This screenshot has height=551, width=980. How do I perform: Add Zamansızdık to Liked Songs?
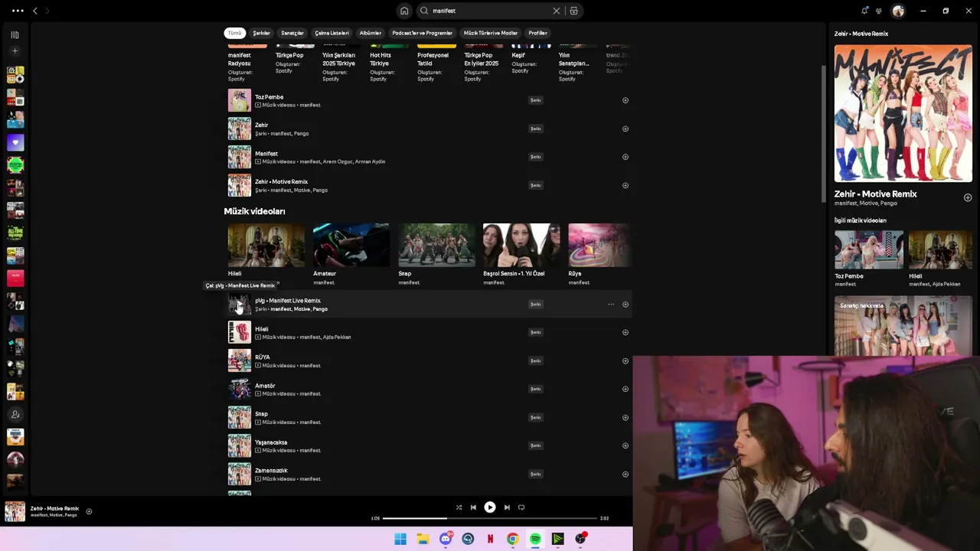[x=626, y=474]
